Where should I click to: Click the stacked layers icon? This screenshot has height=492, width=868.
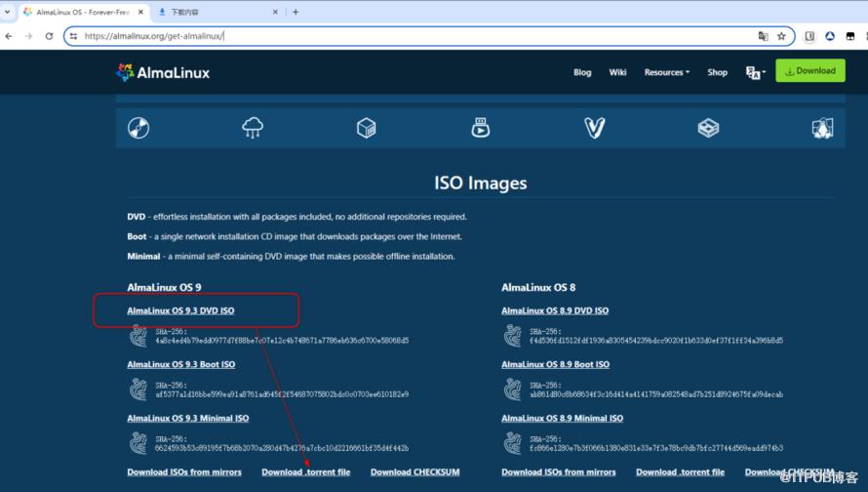point(708,128)
